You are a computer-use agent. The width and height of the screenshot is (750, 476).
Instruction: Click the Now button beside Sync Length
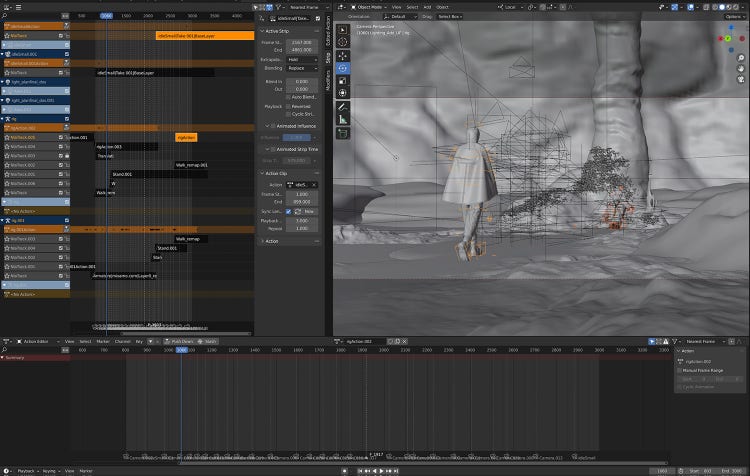pyautogui.click(x=307, y=211)
